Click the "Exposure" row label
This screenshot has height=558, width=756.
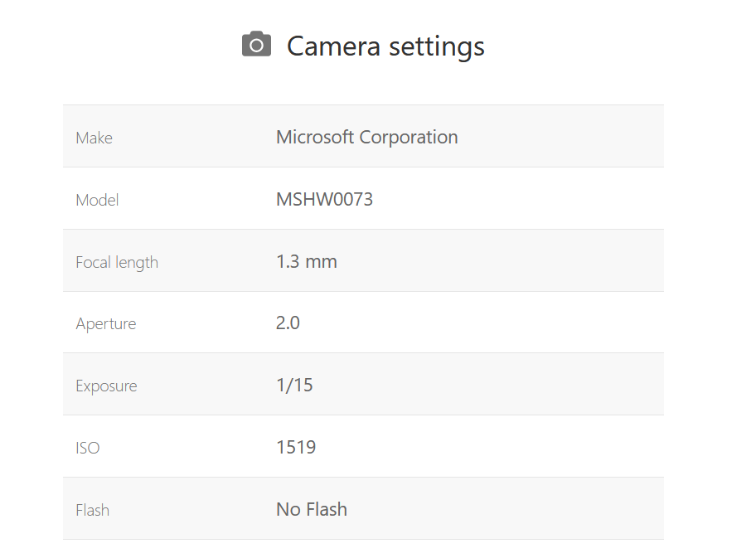click(106, 386)
